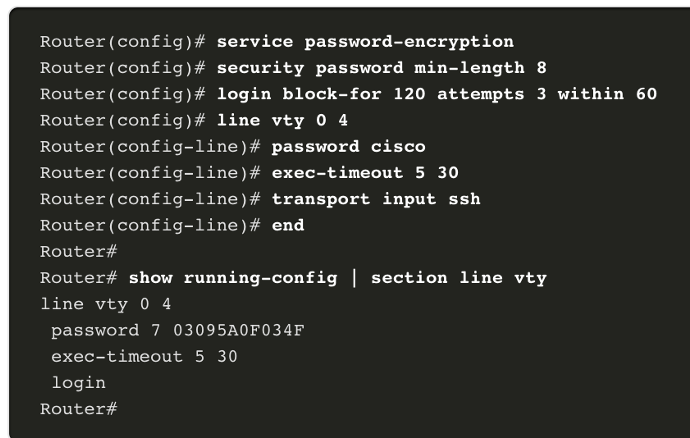Click the 'password cisco' command text
Viewport: 690px width, 438px height.
tap(349, 147)
